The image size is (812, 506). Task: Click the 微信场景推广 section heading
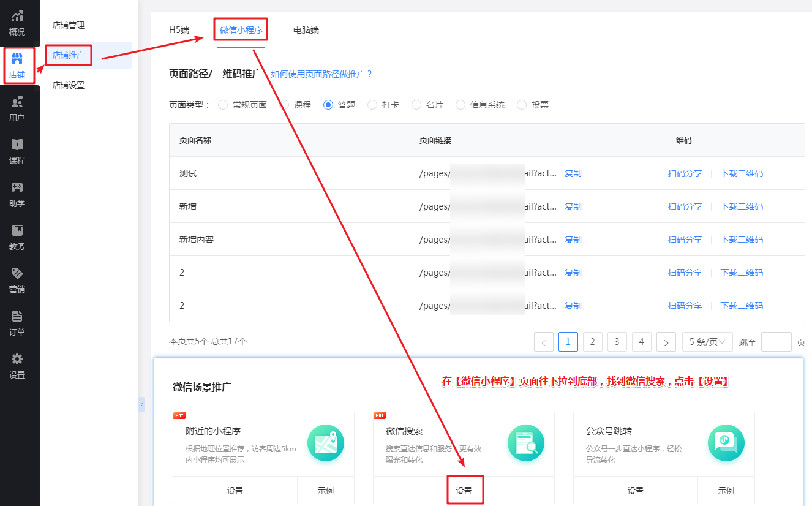pyautogui.click(x=202, y=387)
